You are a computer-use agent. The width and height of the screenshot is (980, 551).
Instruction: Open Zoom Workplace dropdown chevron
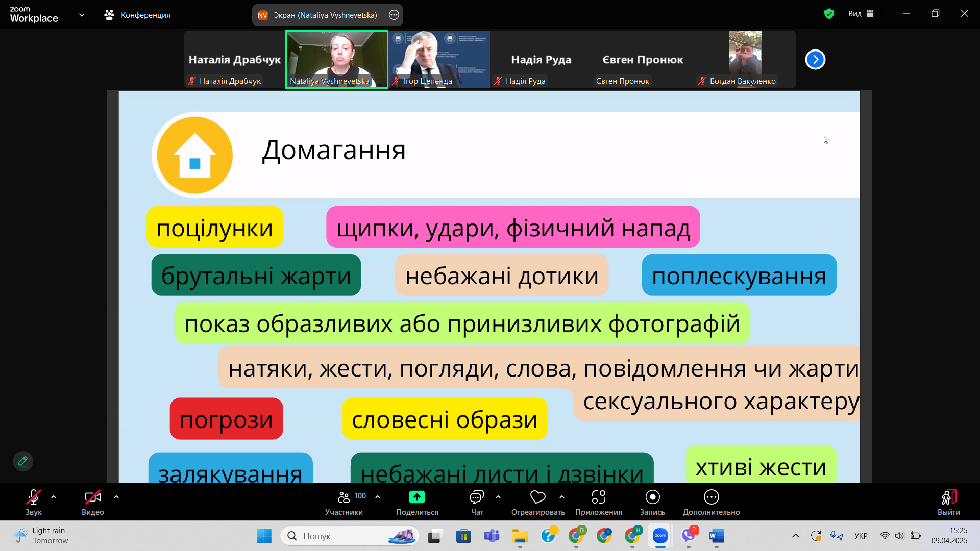(82, 15)
